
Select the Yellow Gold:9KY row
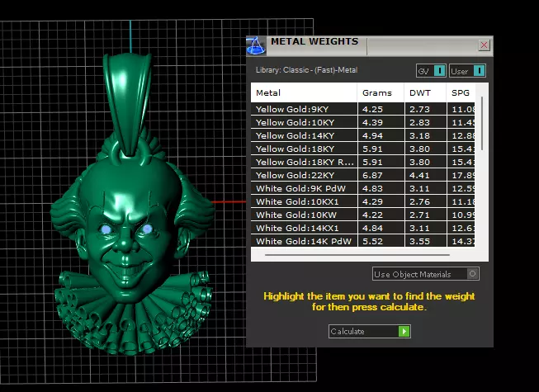(363, 109)
